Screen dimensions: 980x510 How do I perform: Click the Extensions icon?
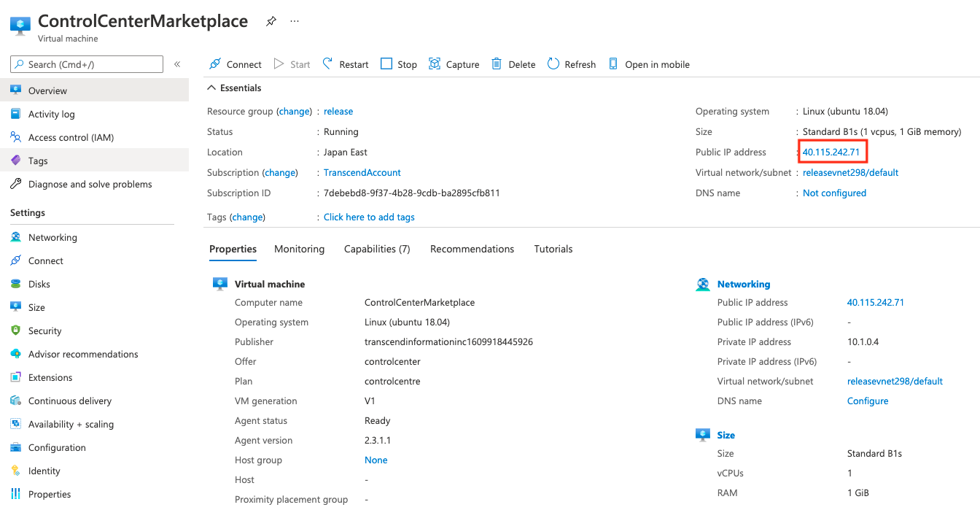[x=16, y=377]
